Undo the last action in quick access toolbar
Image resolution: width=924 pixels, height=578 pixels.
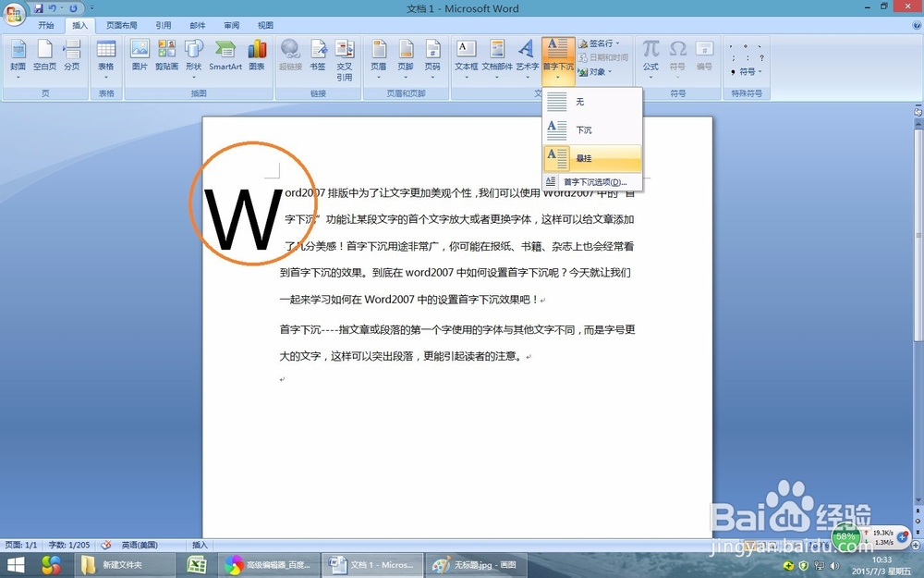52,8
